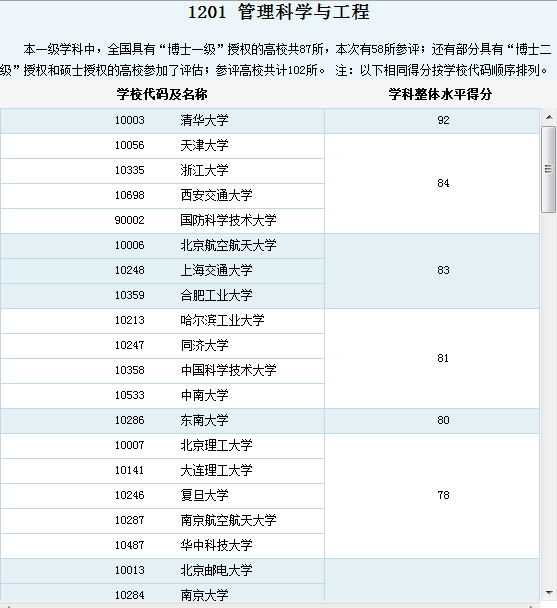Click the score value 78
Screen dimensions: 557x608
click(443, 495)
